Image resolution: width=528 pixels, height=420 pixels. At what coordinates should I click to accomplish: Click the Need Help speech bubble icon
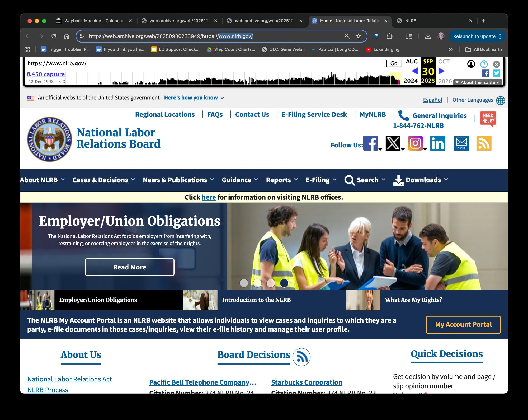tap(488, 119)
